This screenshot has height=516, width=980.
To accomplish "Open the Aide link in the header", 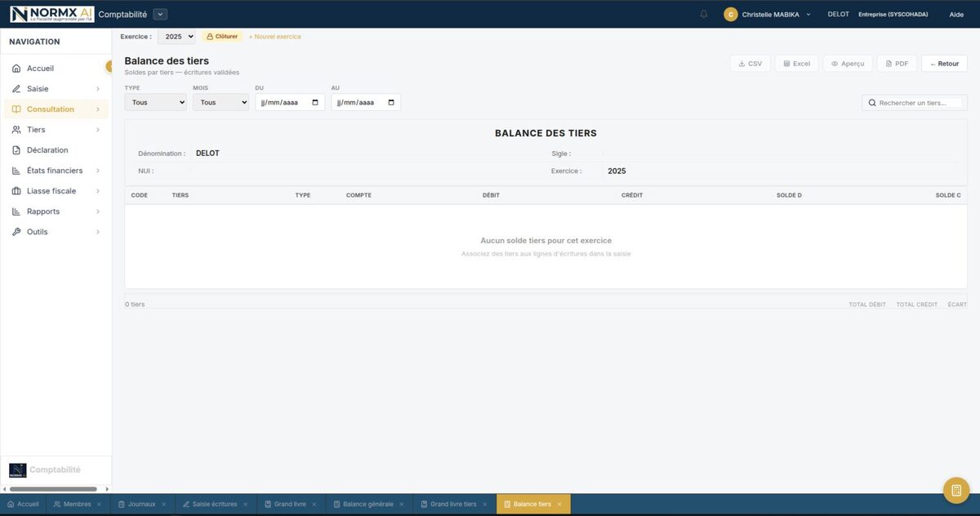I will [x=956, y=15].
